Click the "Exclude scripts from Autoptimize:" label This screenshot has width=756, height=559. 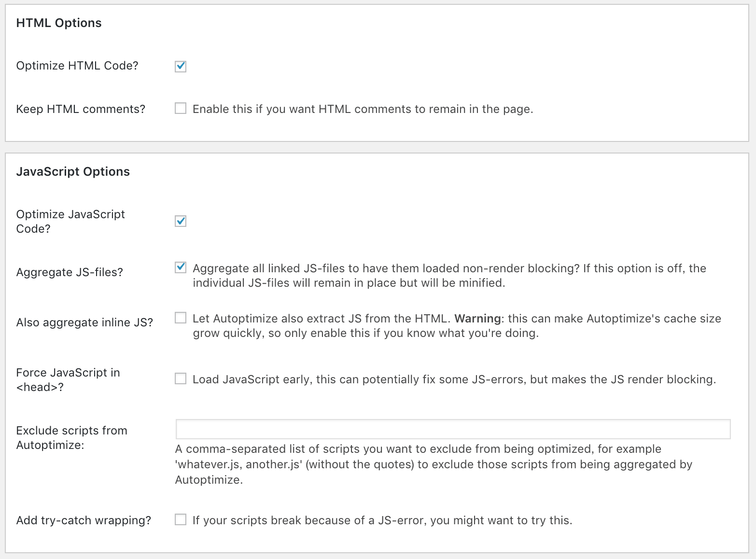71,437
